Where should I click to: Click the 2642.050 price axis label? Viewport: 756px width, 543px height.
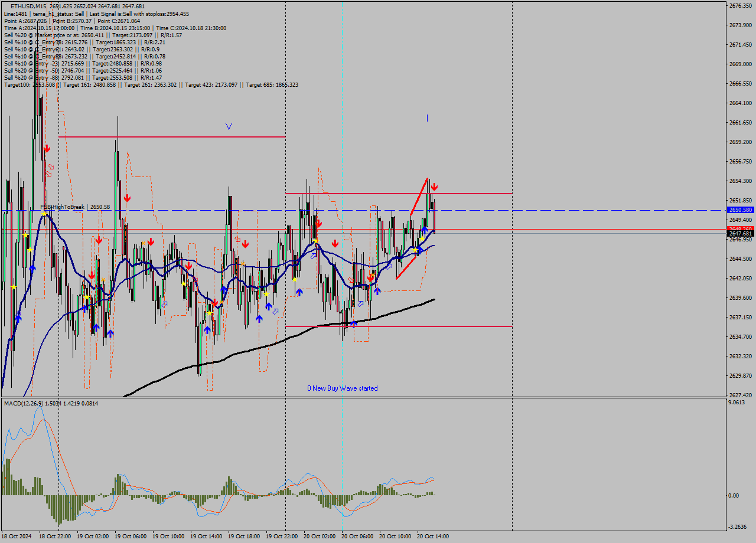tap(740, 279)
